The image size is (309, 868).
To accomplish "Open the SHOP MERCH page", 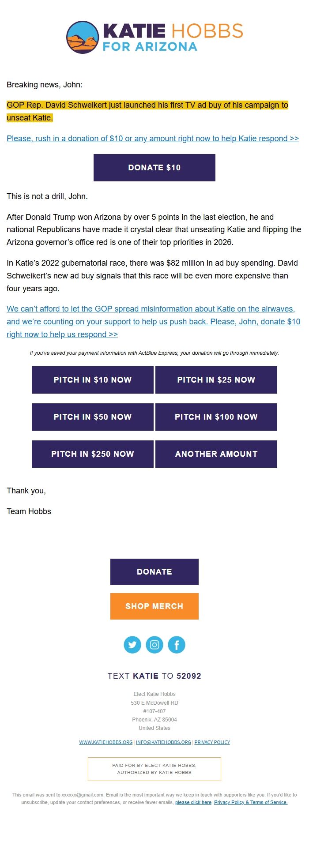I will pyautogui.click(x=154, y=606).
